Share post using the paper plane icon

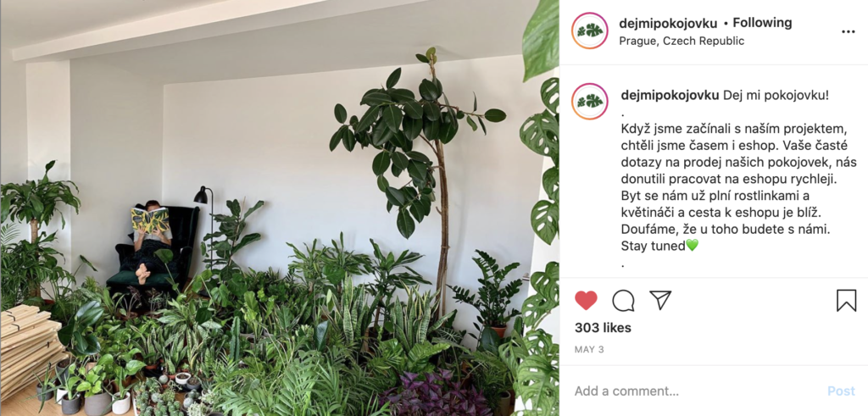click(660, 300)
